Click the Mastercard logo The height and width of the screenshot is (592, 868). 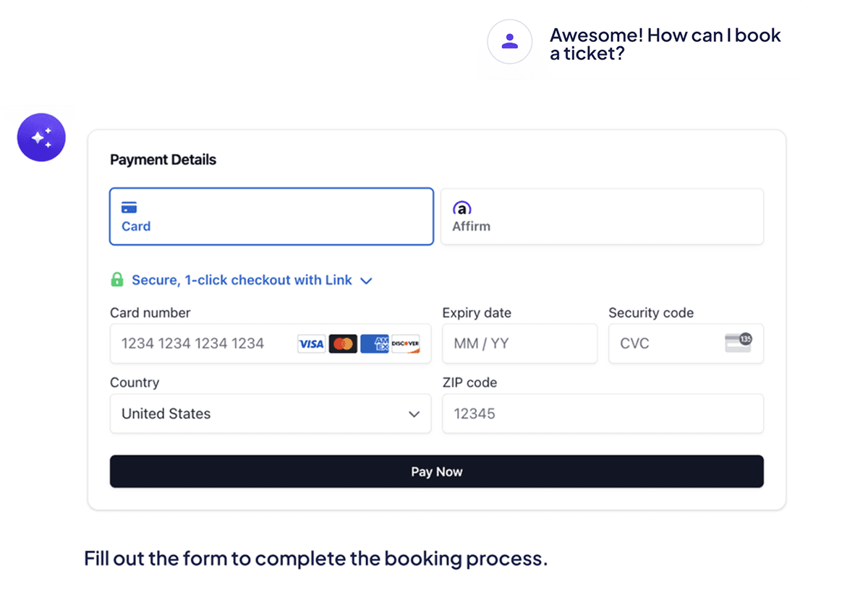(x=343, y=343)
